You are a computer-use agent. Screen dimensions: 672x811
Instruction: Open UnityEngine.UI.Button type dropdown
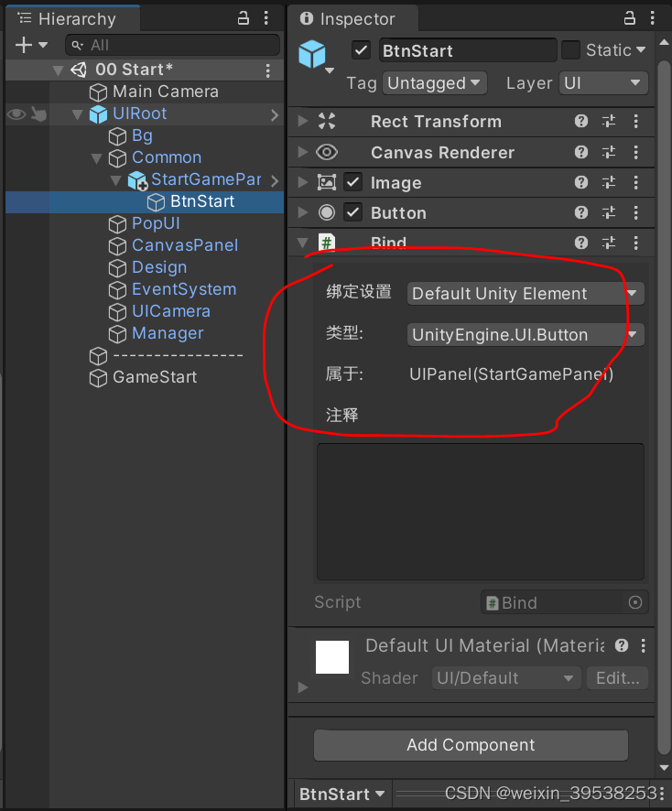click(526, 335)
